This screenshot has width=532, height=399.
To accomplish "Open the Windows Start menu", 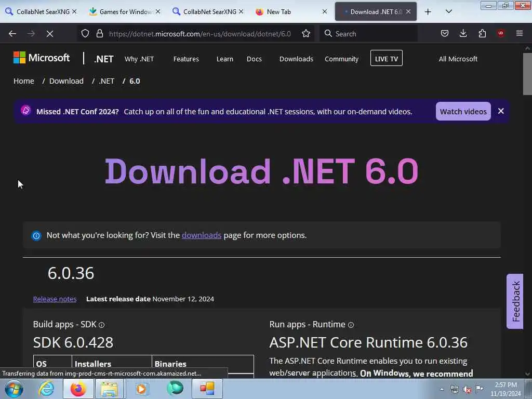I will tap(14, 389).
